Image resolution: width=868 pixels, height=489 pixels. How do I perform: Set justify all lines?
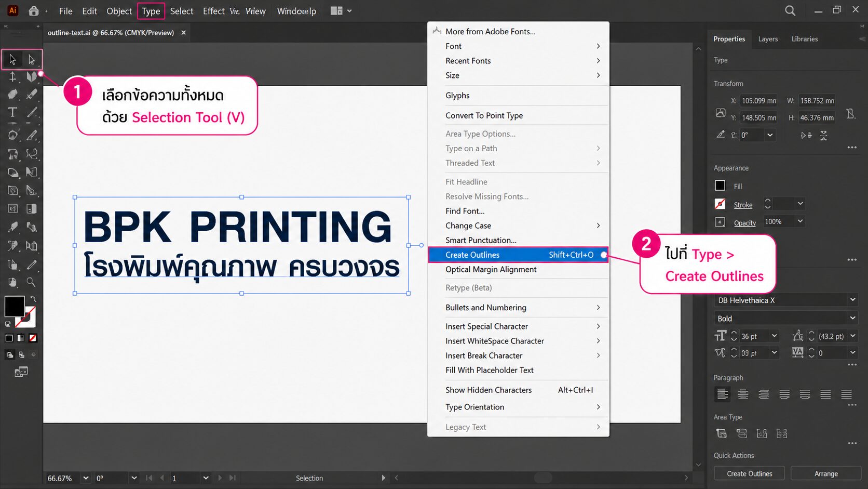[x=847, y=394]
